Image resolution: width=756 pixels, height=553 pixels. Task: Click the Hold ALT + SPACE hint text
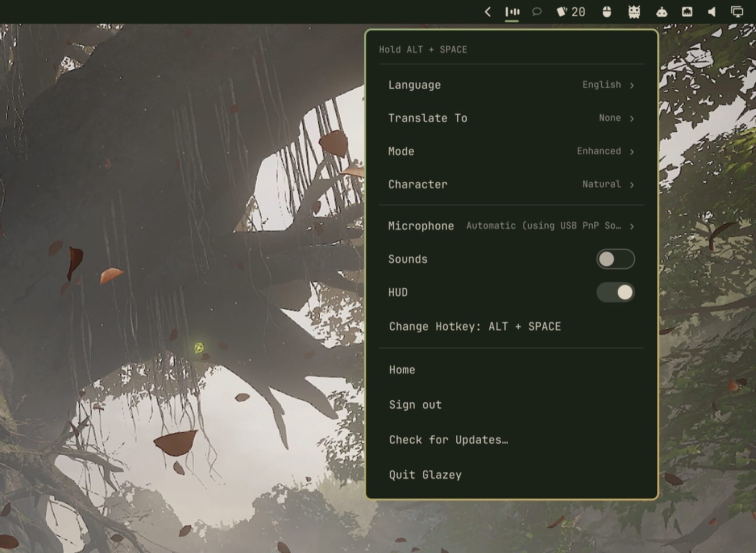click(423, 49)
